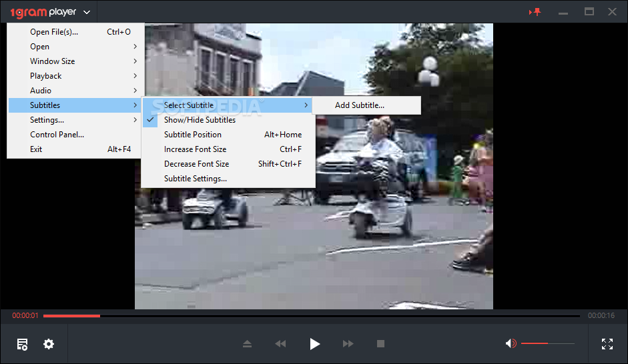Expand the Window Size submenu arrow
Viewport: 628px width, 364px height.
[135, 61]
